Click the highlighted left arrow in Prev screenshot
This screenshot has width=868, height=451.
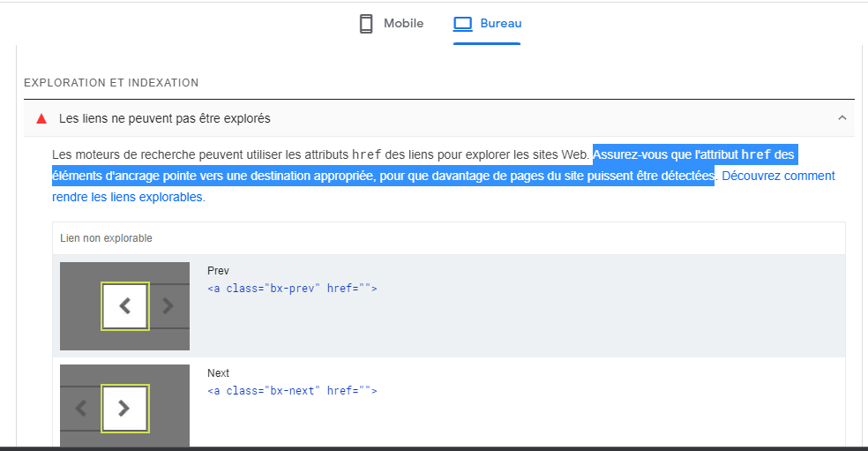tap(125, 305)
